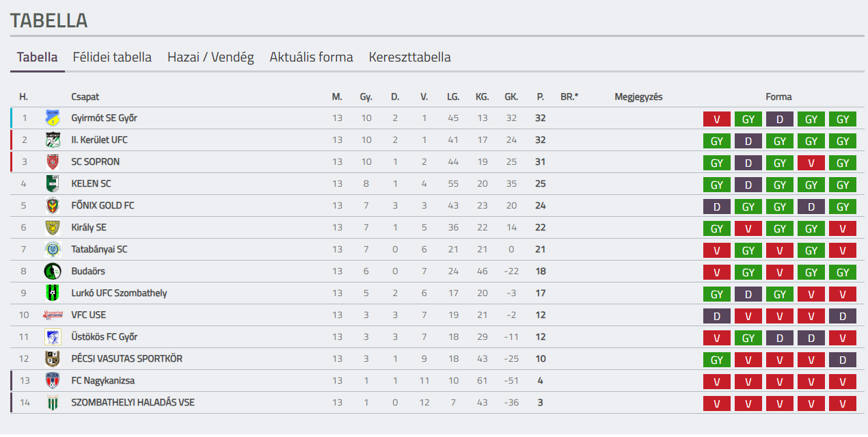The width and height of the screenshot is (868, 437).
Task: Click the Király SE team logo
Action: click(x=53, y=228)
